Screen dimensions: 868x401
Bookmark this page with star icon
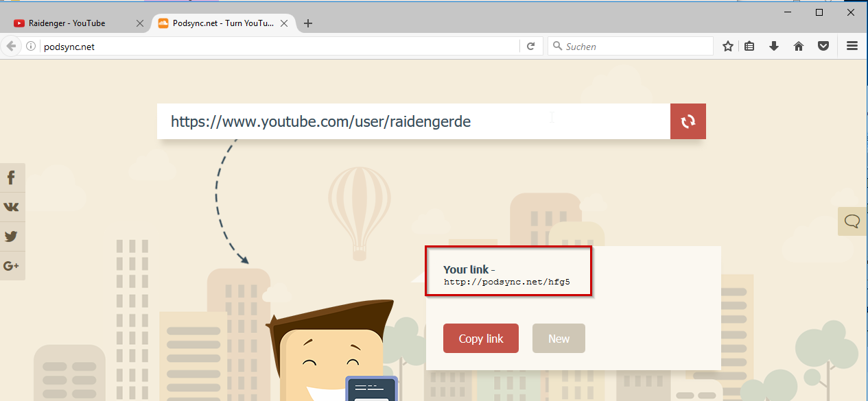[728, 46]
